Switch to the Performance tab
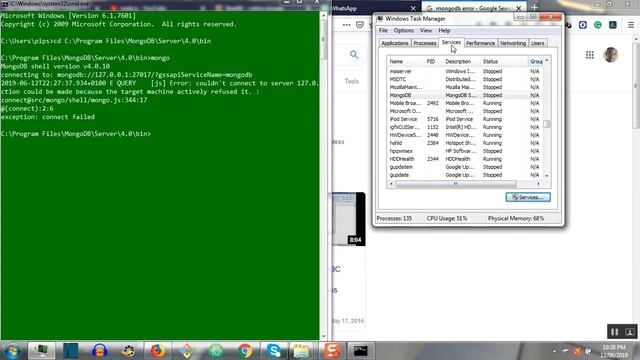 pos(480,43)
